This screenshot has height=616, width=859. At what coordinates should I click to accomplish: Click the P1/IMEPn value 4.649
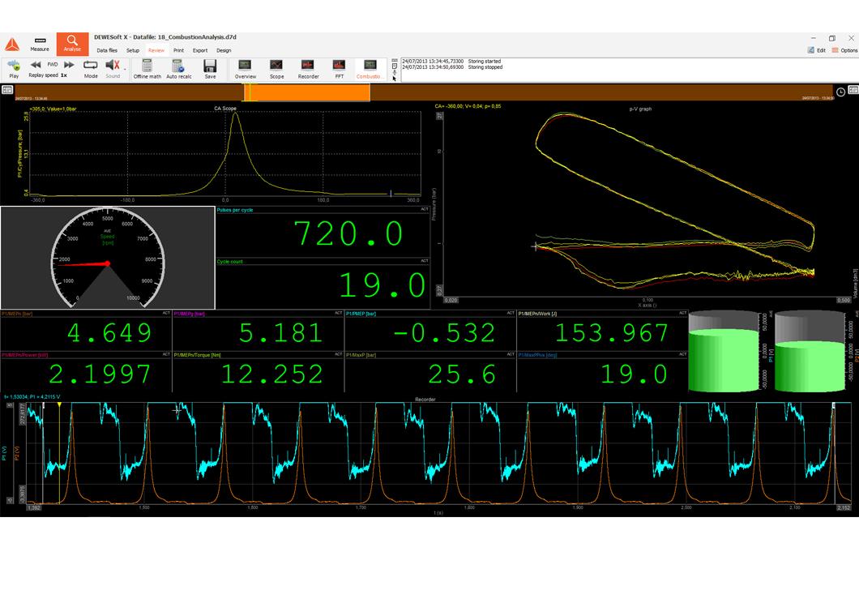point(109,333)
